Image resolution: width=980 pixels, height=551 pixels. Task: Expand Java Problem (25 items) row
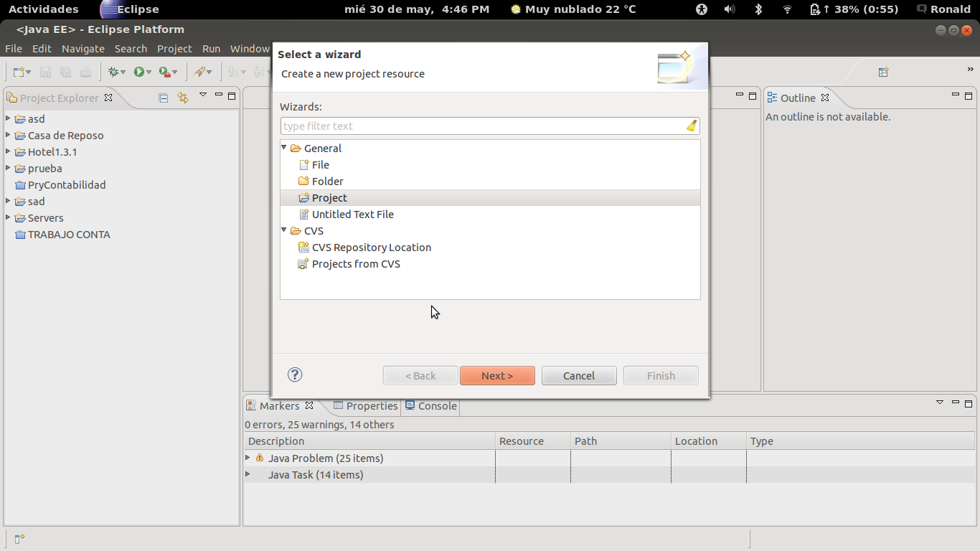coord(248,458)
